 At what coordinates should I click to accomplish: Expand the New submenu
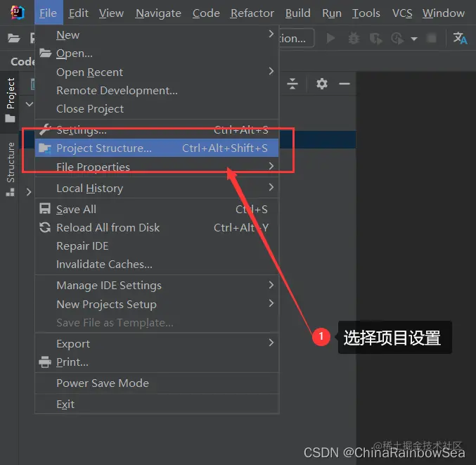[x=157, y=35]
